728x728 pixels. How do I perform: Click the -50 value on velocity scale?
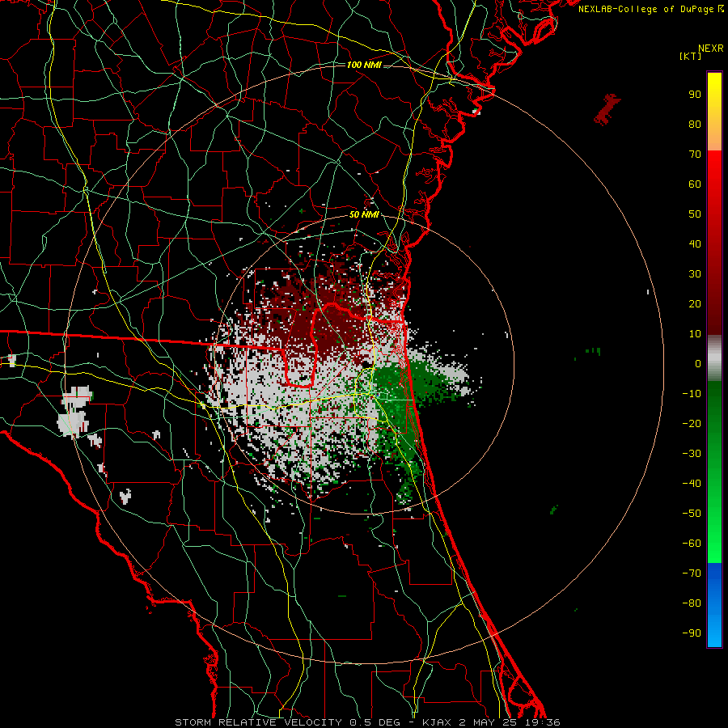coord(692,514)
